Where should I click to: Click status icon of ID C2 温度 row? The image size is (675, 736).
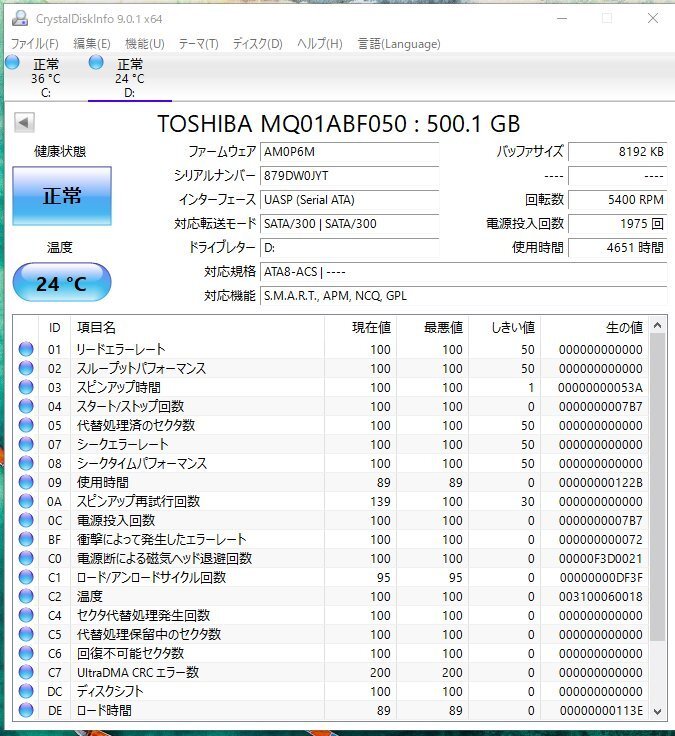click(x=26, y=596)
